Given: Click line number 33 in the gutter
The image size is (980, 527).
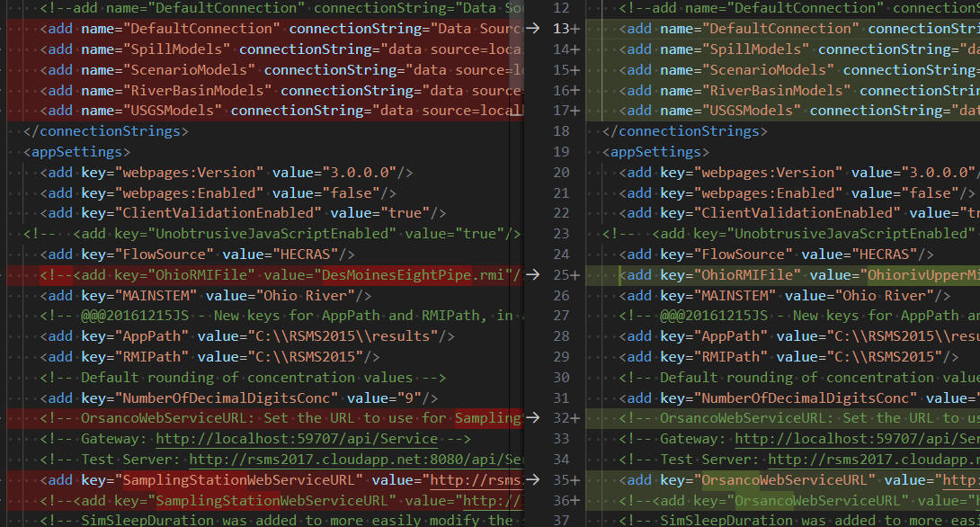Looking at the screenshot, I should click(561, 439).
